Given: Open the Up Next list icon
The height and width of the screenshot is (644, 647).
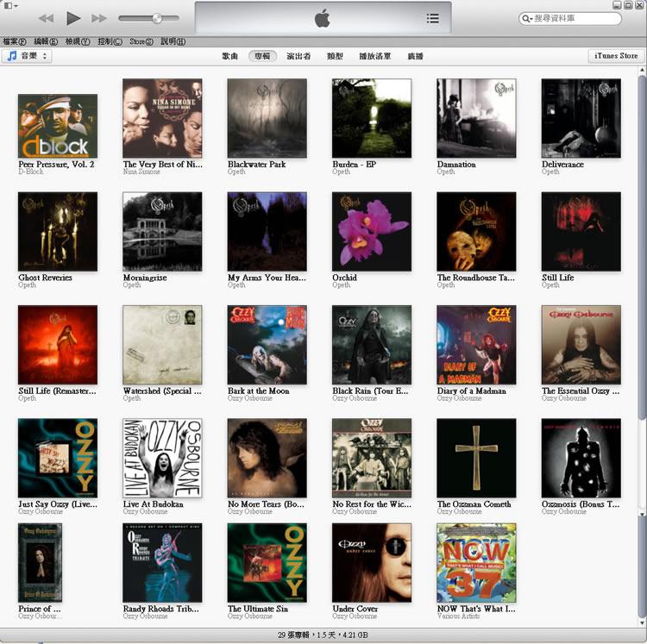Looking at the screenshot, I should tap(432, 18).
